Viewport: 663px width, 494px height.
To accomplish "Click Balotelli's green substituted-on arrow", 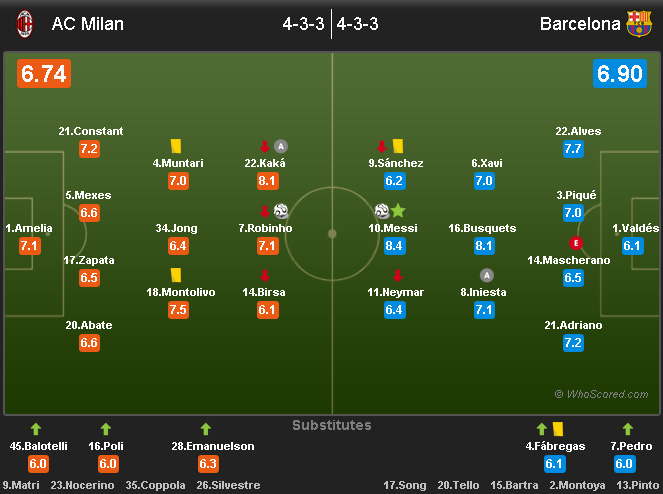I will coord(36,429).
